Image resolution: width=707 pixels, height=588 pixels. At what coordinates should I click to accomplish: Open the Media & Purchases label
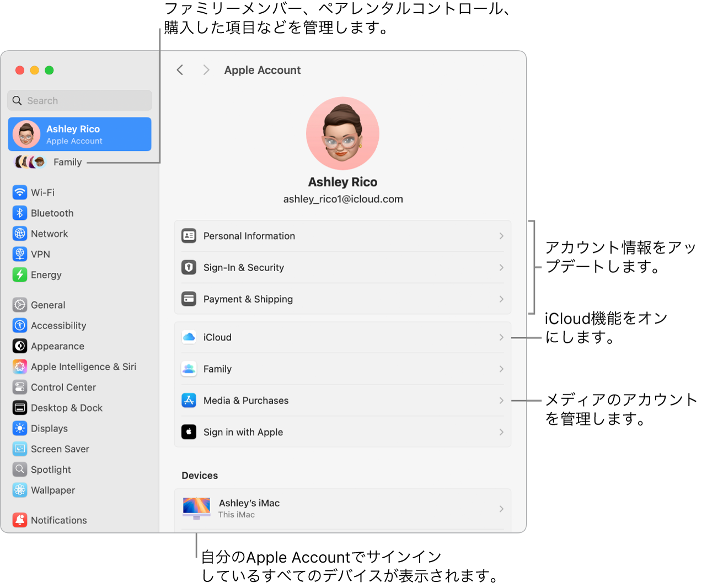(246, 401)
